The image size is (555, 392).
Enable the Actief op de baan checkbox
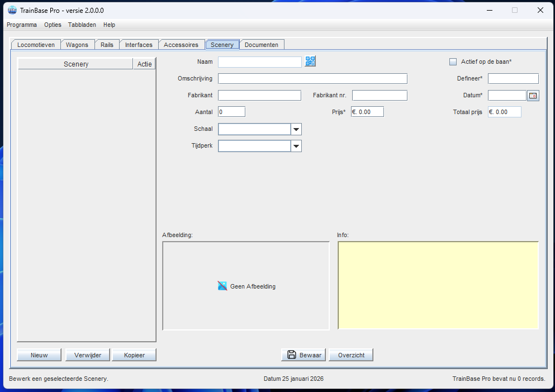[x=453, y=62]
